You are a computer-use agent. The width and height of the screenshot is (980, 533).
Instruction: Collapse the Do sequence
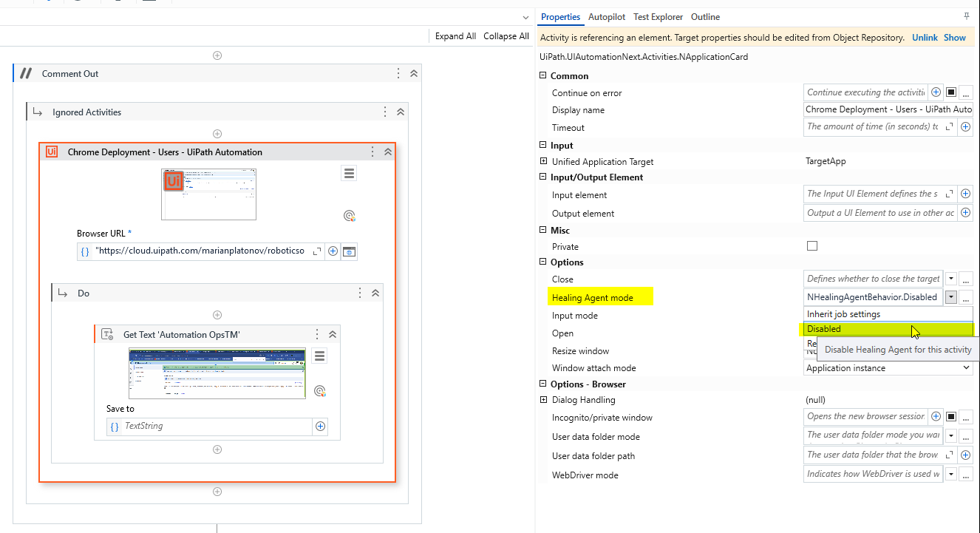coord(375,293)
